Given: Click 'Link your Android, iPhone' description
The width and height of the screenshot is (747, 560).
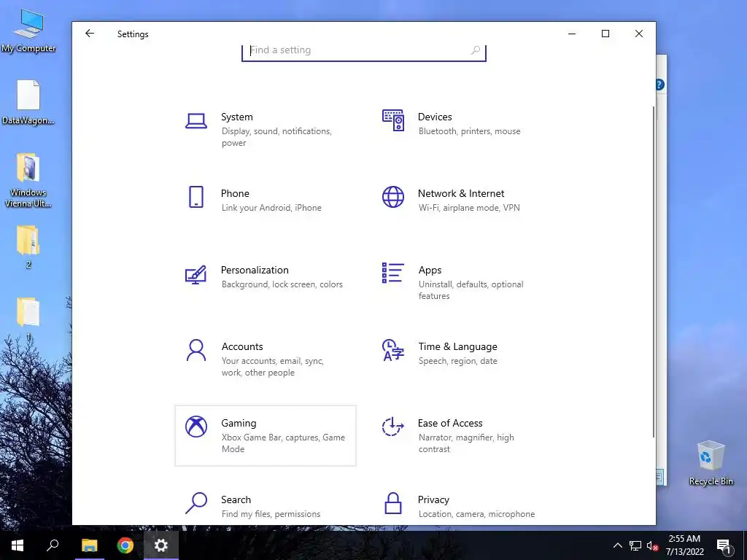Looking at the screenshot, I should 271,208.
